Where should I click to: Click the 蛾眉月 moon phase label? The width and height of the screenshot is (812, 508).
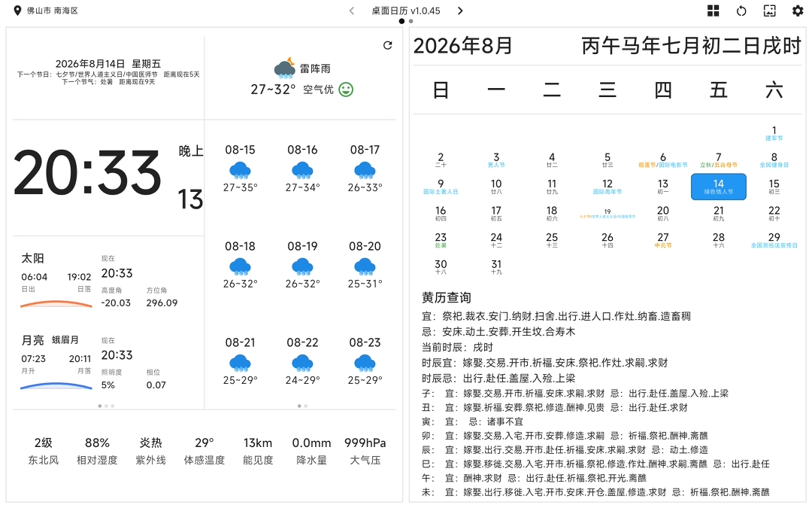pos(65,340)
